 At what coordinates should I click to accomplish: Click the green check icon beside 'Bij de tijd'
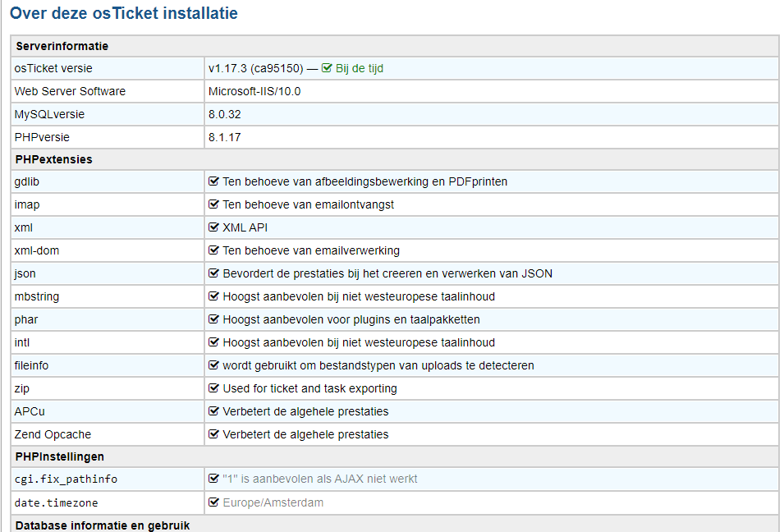tap(327, 68)
